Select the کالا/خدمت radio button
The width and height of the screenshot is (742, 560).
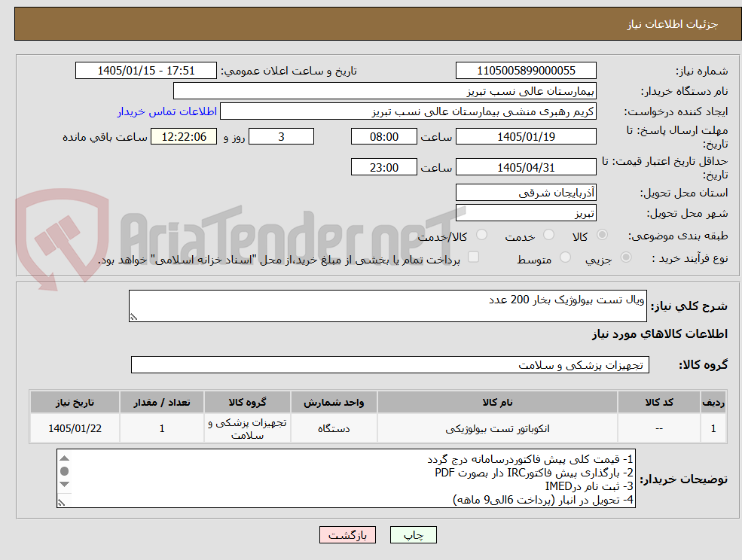click(481, 235)
